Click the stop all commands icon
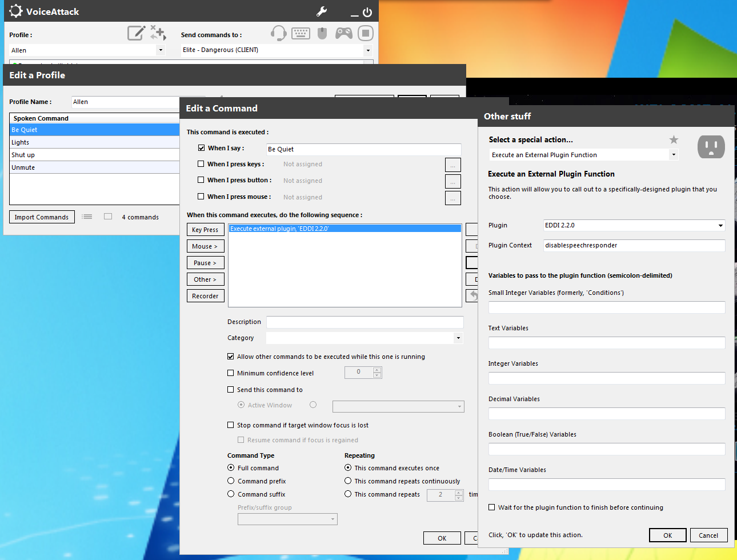Viewport: 737px width, 560px height. coord(366,33)
